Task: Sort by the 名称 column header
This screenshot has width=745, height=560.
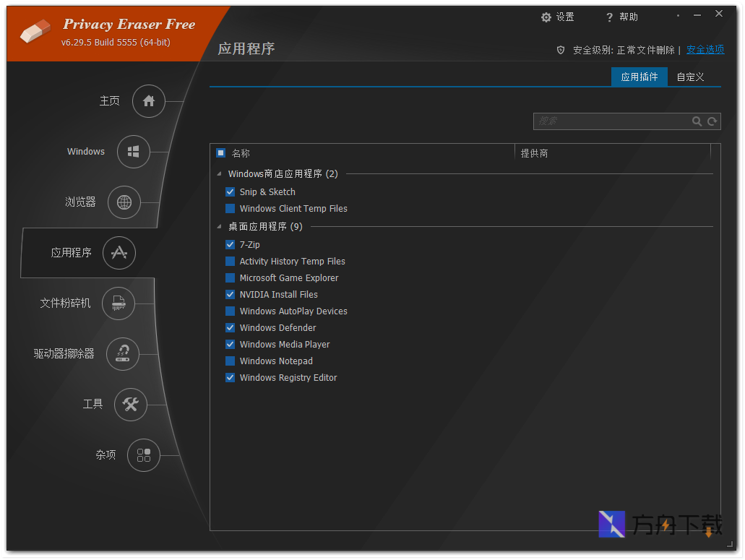Action: tap(241, 153)
